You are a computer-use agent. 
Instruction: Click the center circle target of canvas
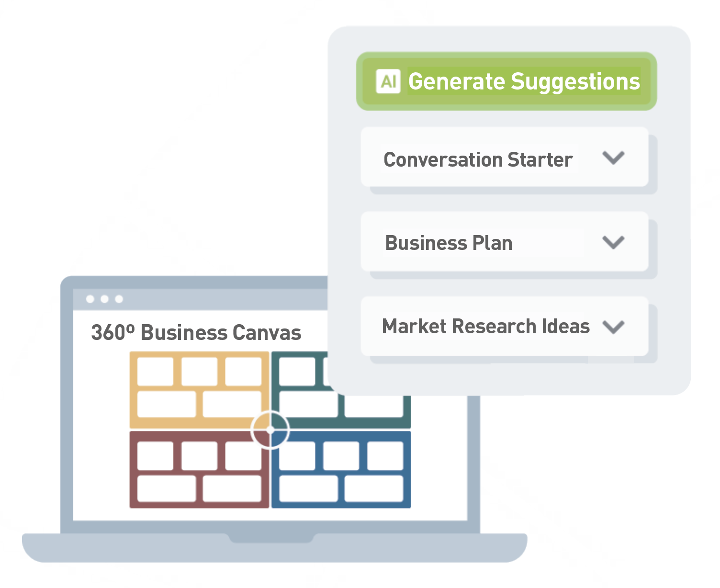[x=270, y=430]
